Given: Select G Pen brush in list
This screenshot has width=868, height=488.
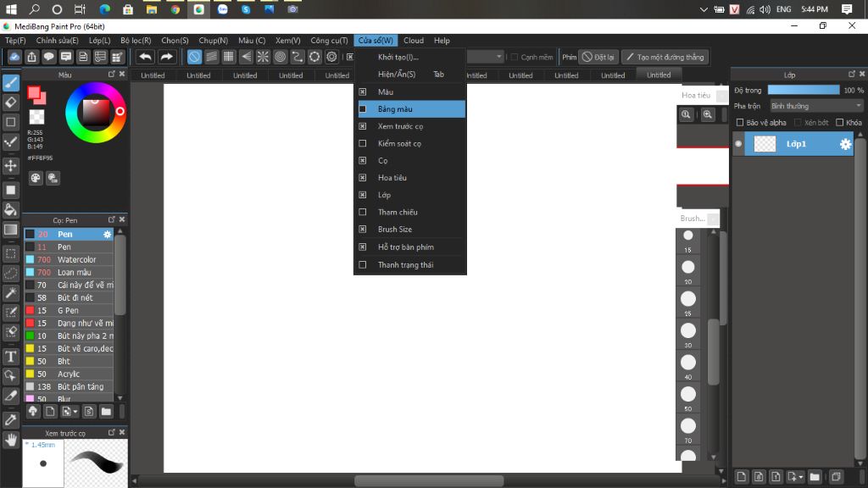Looking at the screenshot, I should 69,310.
